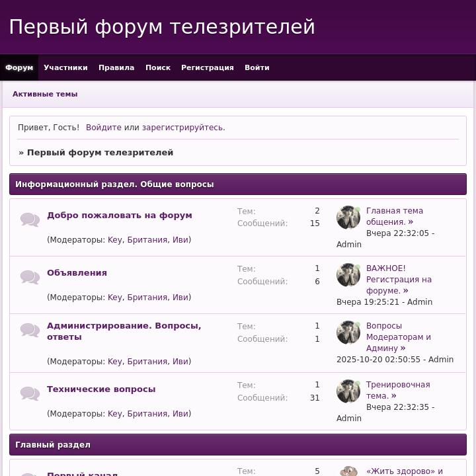
Task: Go to the Правила page
Action: pos(116,67)
